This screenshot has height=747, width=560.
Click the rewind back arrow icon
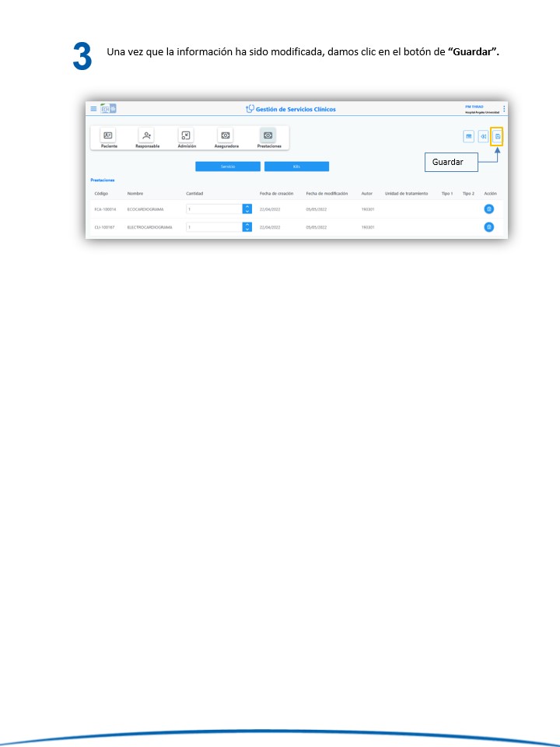(483, 136)
